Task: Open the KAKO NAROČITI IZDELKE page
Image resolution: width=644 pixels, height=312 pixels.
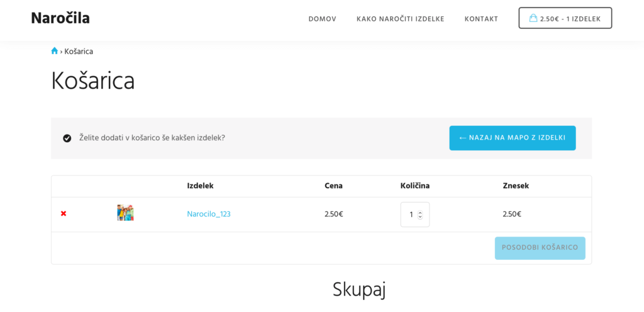Action: 400,19
